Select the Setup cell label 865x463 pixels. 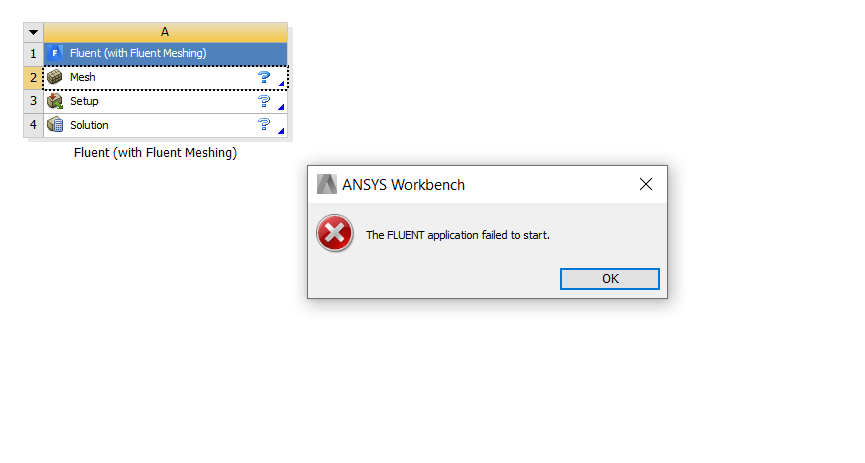click(84, 102)
